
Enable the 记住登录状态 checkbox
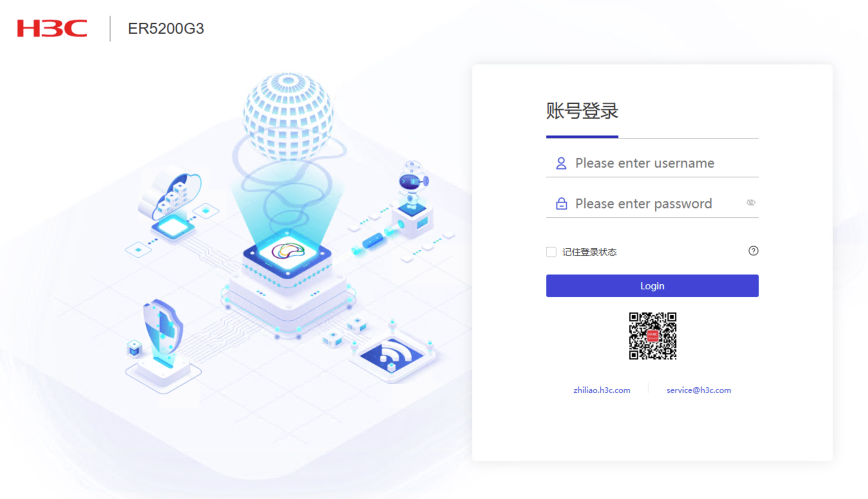tap(551, 252)
